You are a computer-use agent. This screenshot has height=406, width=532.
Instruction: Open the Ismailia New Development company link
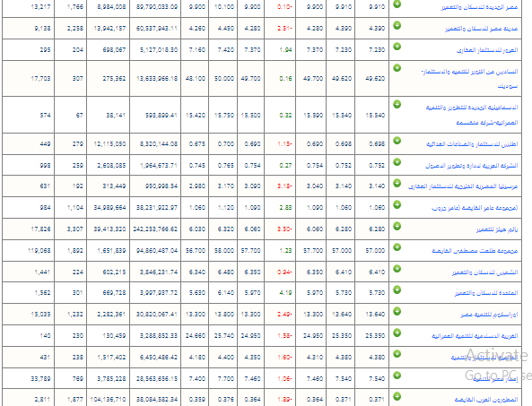tap(472, 115)
